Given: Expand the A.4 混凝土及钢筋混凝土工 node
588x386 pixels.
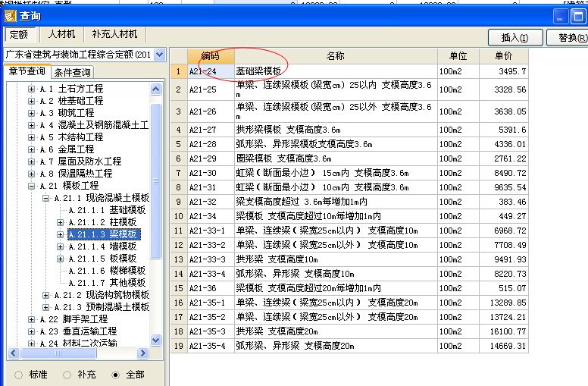Looking at the screenshot, I should click(x=32, y=125).
